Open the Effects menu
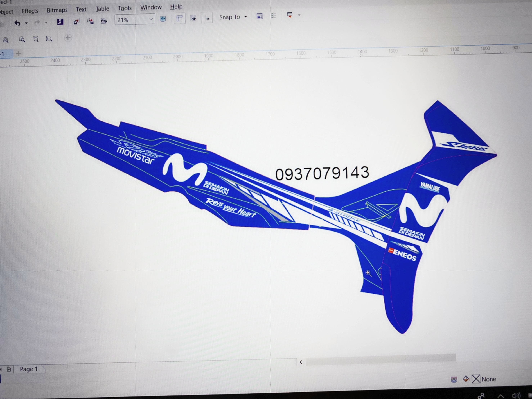The width and height of the screenshot is (532, 399). pyautogui.click(x=30, y=11)
